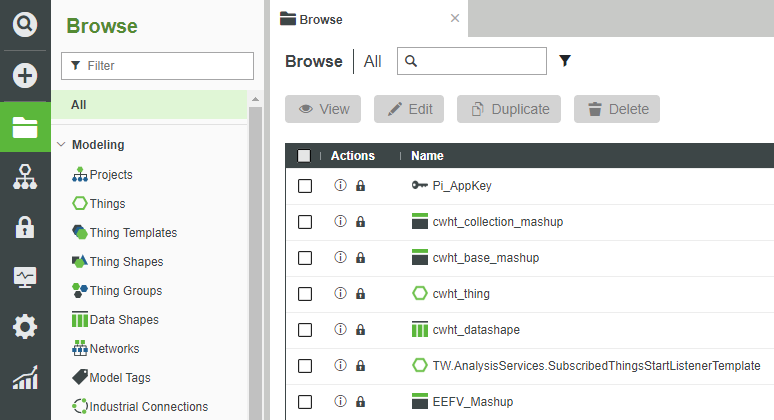Select Thing Templates in the sidebar
The width and height of the screenshot is (774, 420).
tap(133, 233)
